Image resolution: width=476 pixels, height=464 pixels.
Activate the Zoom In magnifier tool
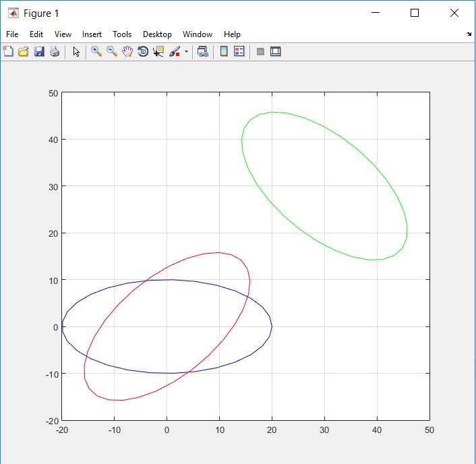tap(96, 51)
